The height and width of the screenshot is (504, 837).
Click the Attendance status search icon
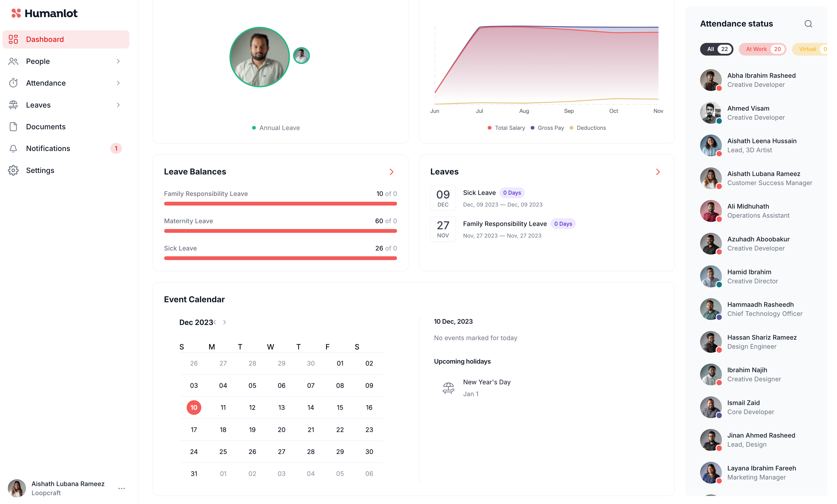click(808, 24)
